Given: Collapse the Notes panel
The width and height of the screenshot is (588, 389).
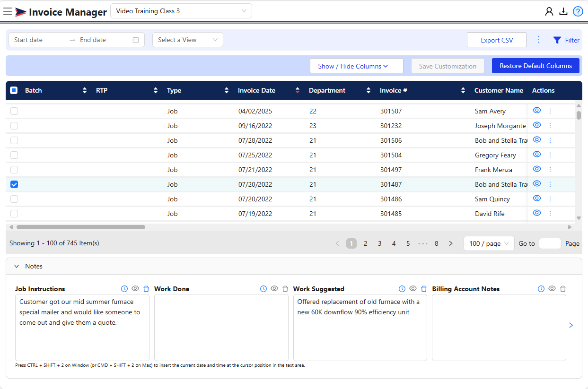Looking at the screenshot, I should [x=17, y=266].
